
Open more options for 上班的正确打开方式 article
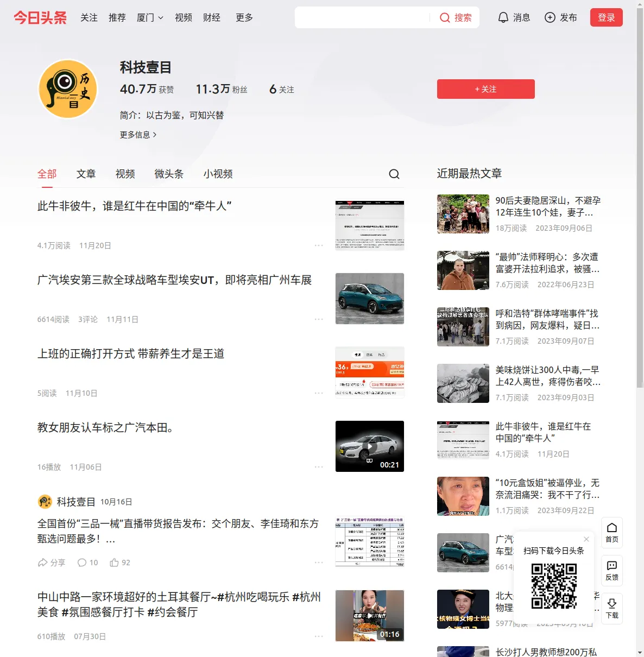pyautogui.click(x=319, y=393)
